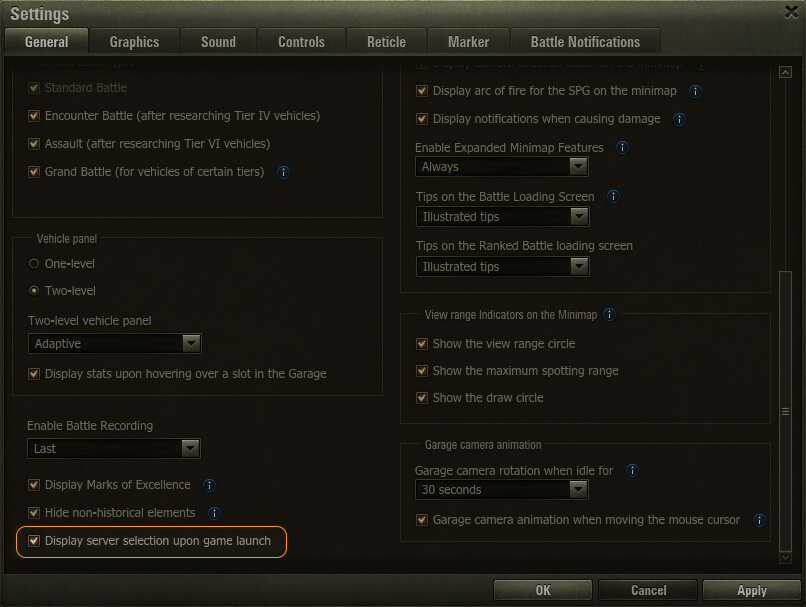This screenshot has width=806, height=607.
Task: Open the Battle Notifications tab
Action: [x=585, y=42]
